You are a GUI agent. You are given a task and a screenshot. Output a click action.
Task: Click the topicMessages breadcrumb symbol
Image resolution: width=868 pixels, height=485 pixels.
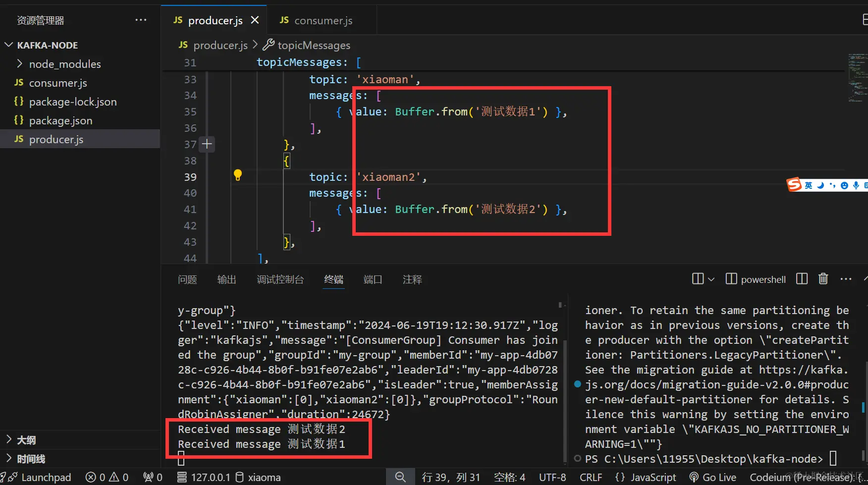tap(314, 45)
